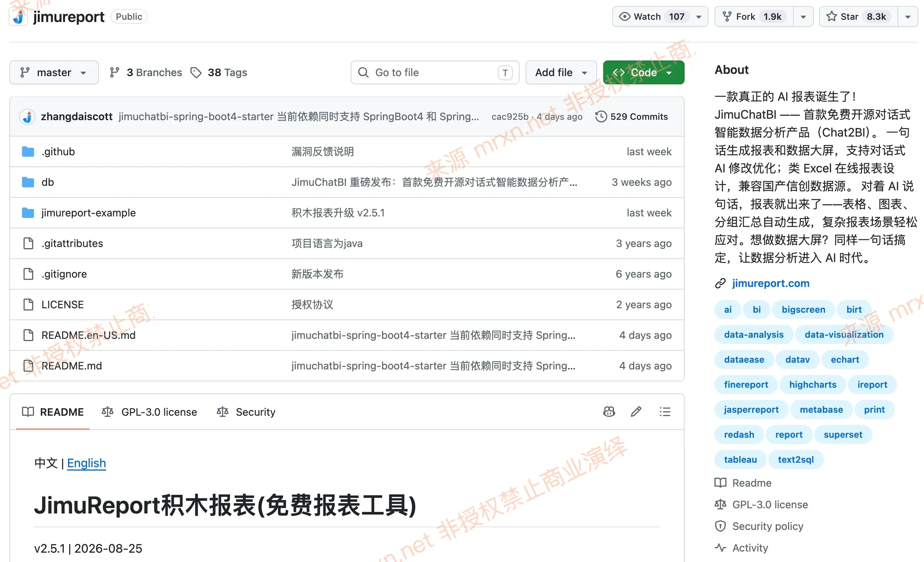The width and height of the screenshot is (924, 562).
Task: Open the jimureport.com website link
Action: pos(770,283)
